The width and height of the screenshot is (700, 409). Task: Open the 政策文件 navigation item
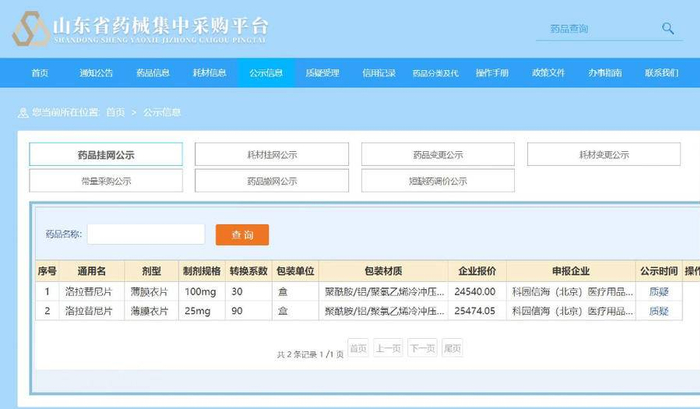548,73
